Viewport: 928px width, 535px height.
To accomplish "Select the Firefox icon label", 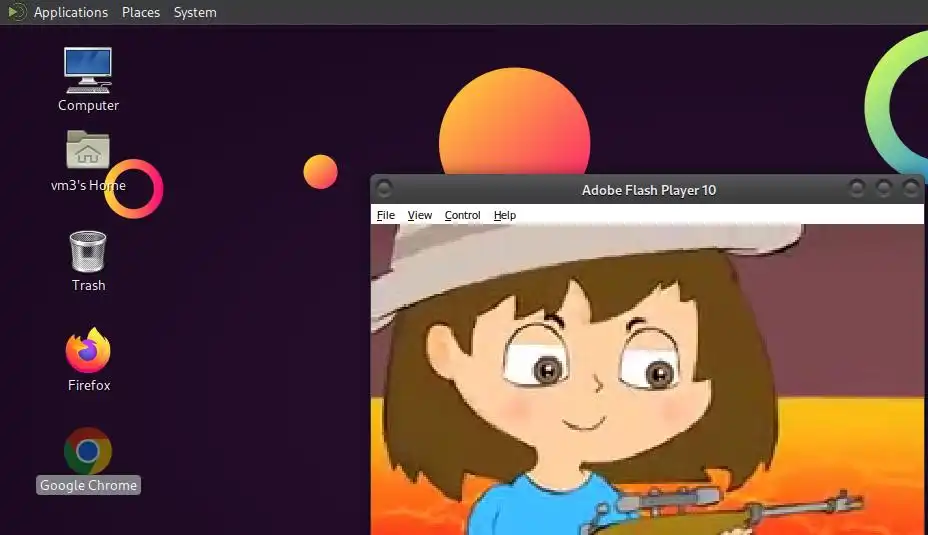I will [x=89, y=385].
